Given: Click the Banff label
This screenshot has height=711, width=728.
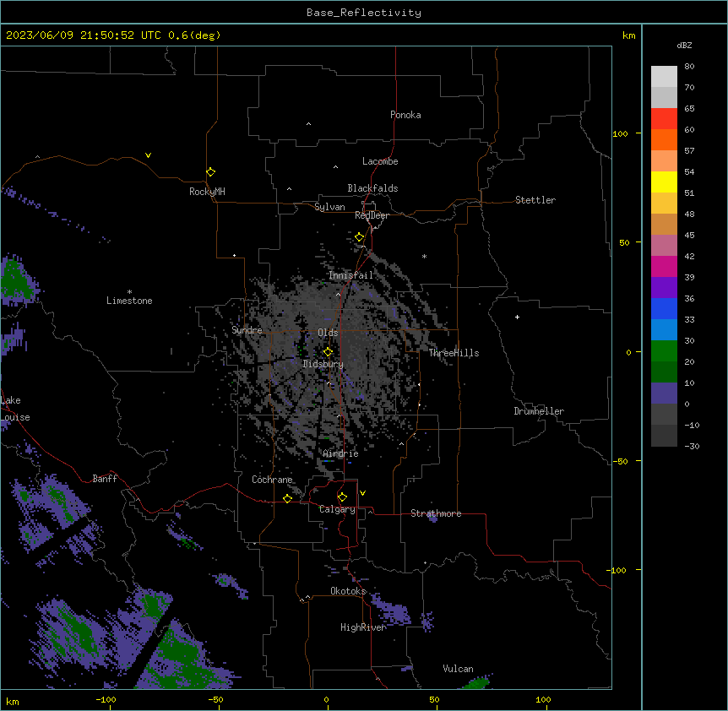Looking at the screenshot, I should [x=105, y=479].
